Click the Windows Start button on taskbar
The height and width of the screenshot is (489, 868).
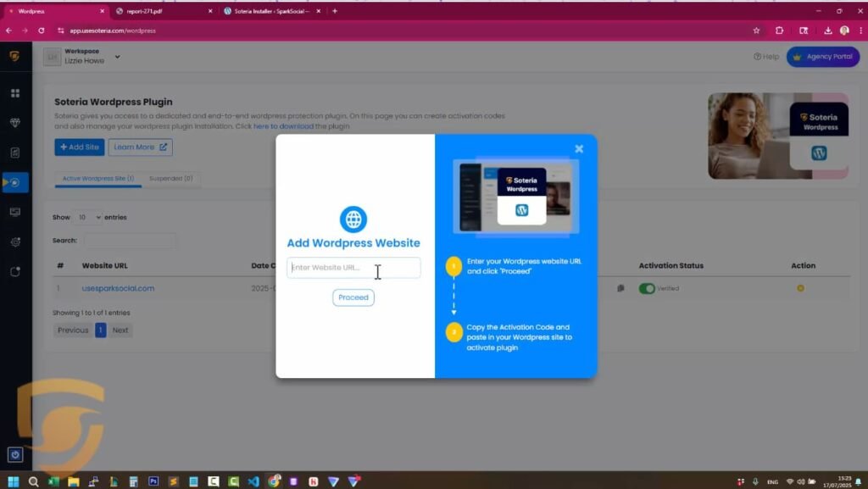14,481
